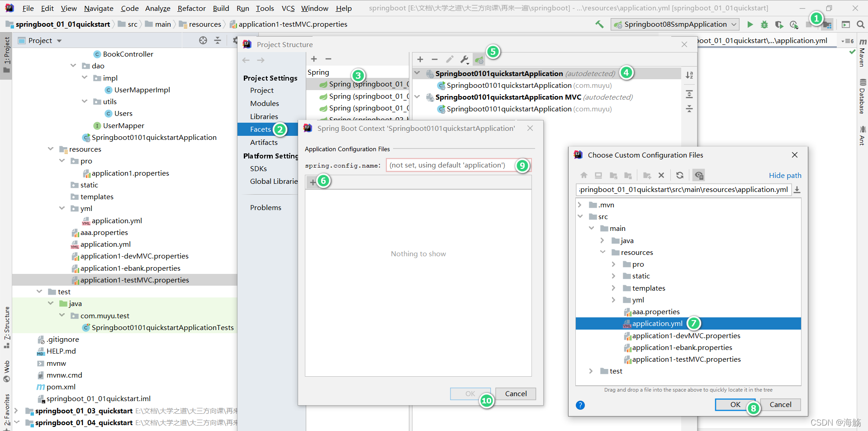Open the File menu
The image size is (868, 431).
pyautogui.click(x=28, y=8)
